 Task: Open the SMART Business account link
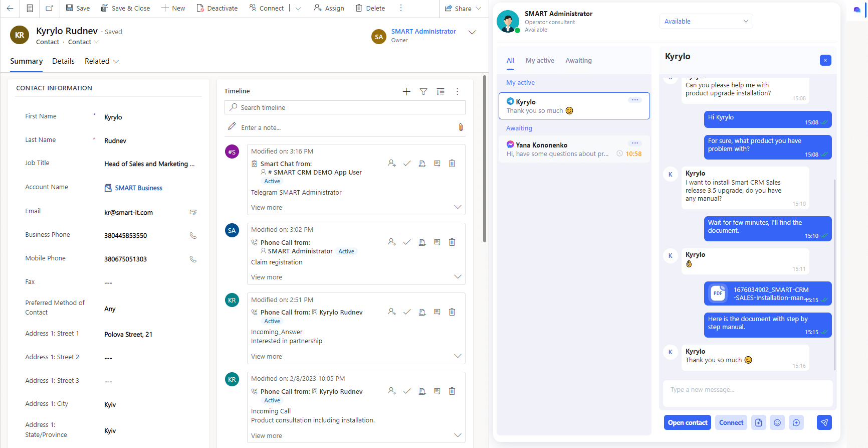138,188
